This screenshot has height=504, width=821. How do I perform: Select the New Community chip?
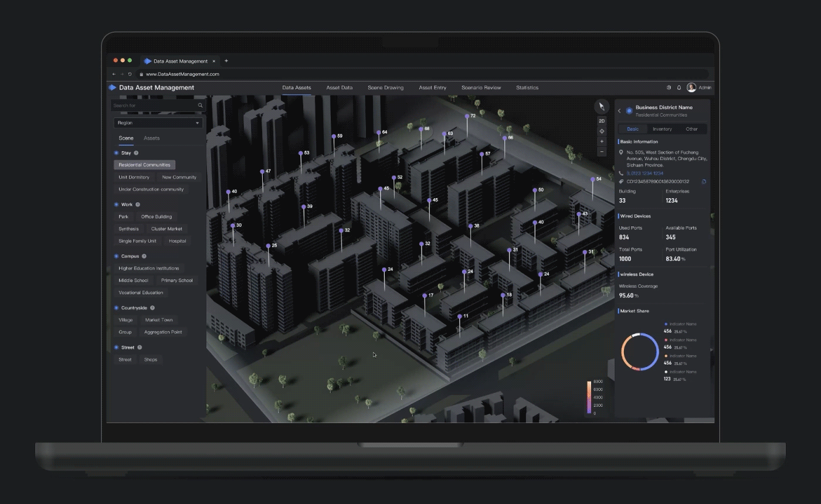pyautogui.click(x=179, y=177)
